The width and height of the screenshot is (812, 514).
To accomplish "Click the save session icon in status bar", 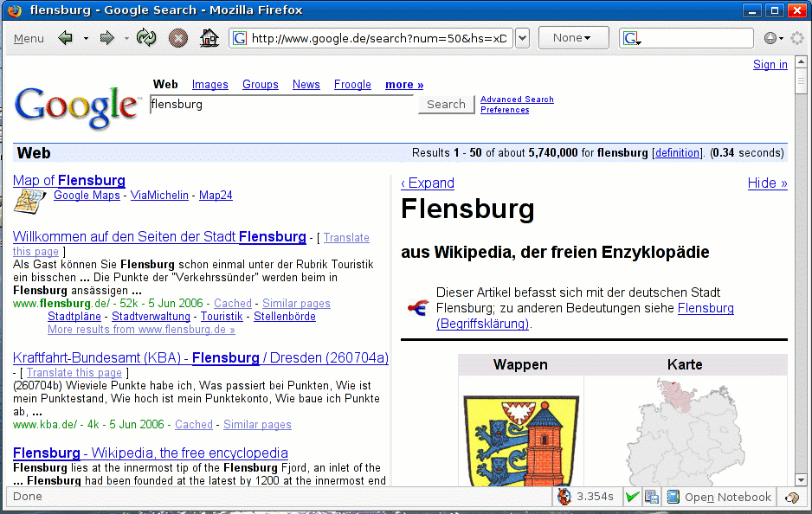I will tap(651, 497).
